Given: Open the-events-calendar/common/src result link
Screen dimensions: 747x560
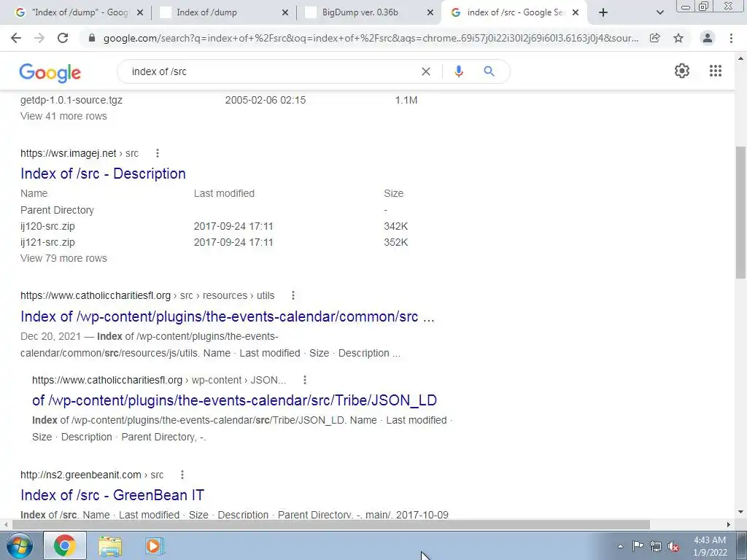Looking at the screenshot, I should click(x=228, y=316).
